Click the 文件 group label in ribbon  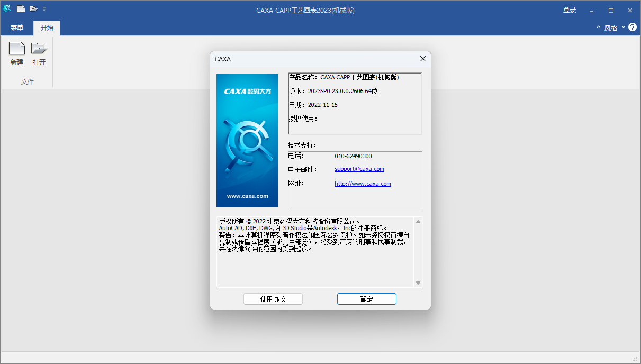click(28, 82)
